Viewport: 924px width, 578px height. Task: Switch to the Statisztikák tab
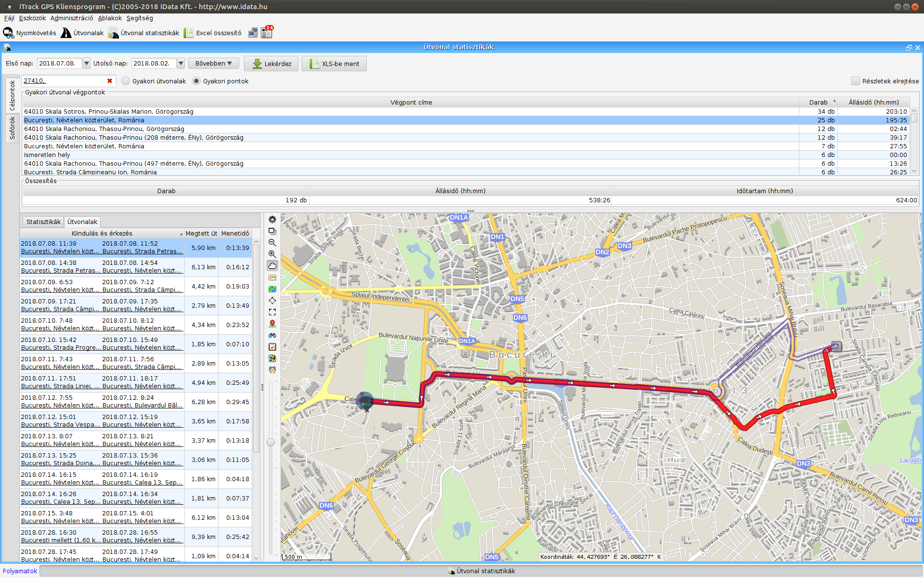click(43, 222)
